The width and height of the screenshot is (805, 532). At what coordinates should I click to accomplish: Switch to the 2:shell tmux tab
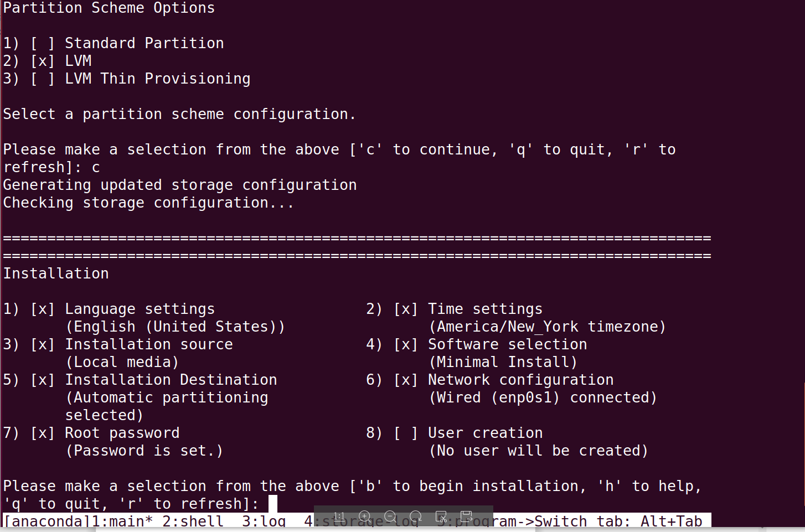coord(193,521)
